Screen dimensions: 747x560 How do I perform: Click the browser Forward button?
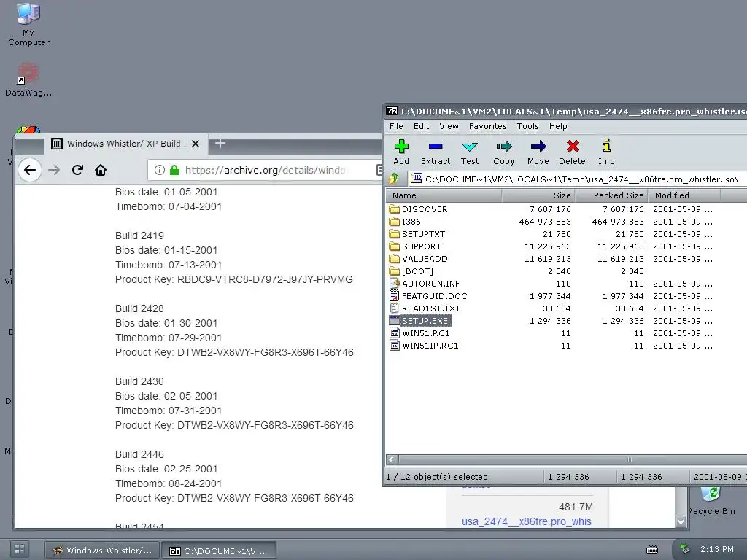[54, 170]
